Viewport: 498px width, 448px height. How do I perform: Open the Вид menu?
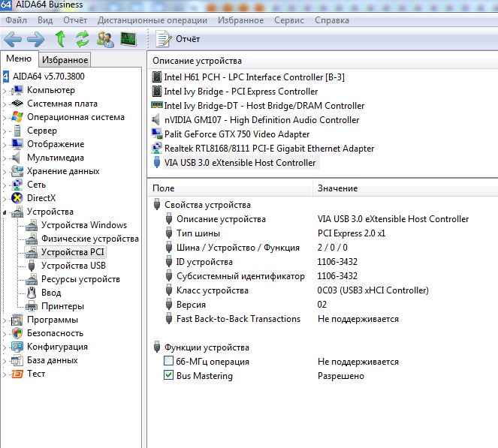coord(45,20)
